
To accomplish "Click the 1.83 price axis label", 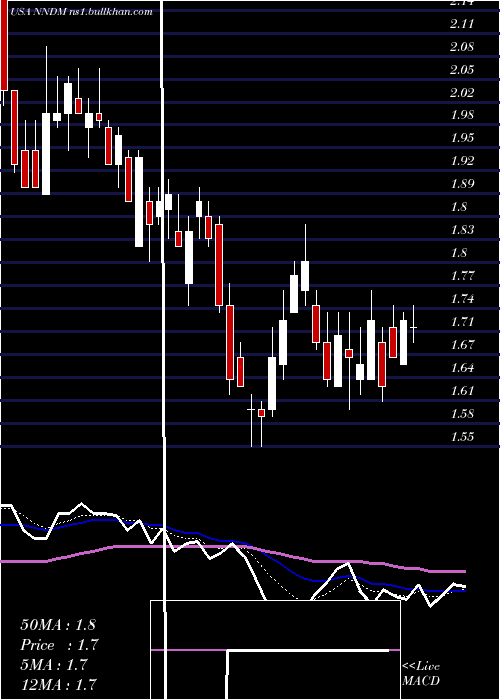I will 462,230.
